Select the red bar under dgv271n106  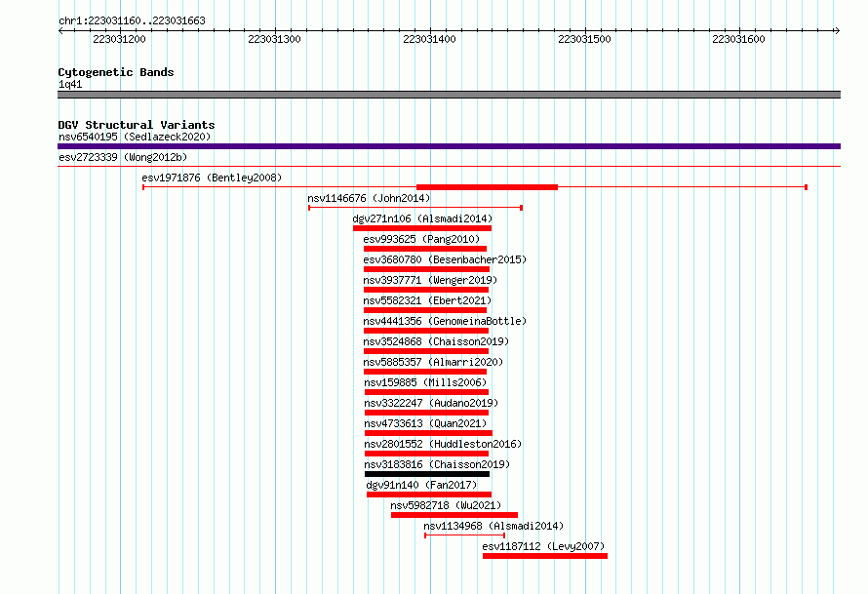pos(422,228)
